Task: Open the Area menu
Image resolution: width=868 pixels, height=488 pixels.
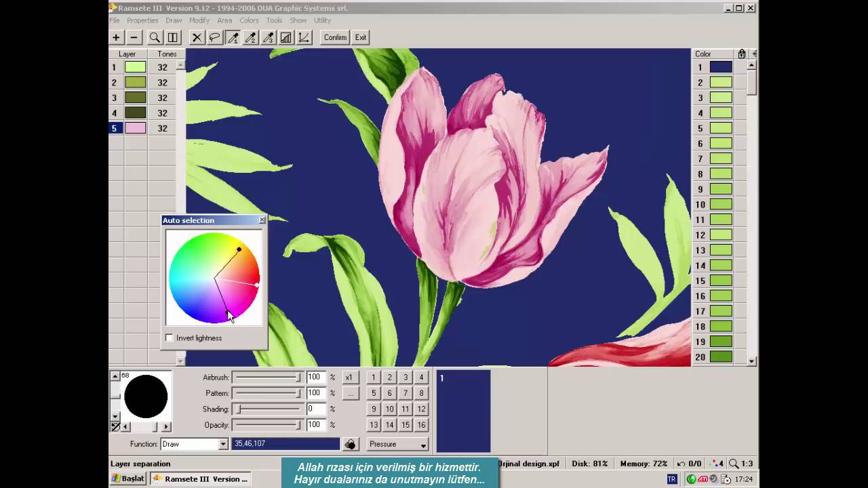Action: coord(224,20)
